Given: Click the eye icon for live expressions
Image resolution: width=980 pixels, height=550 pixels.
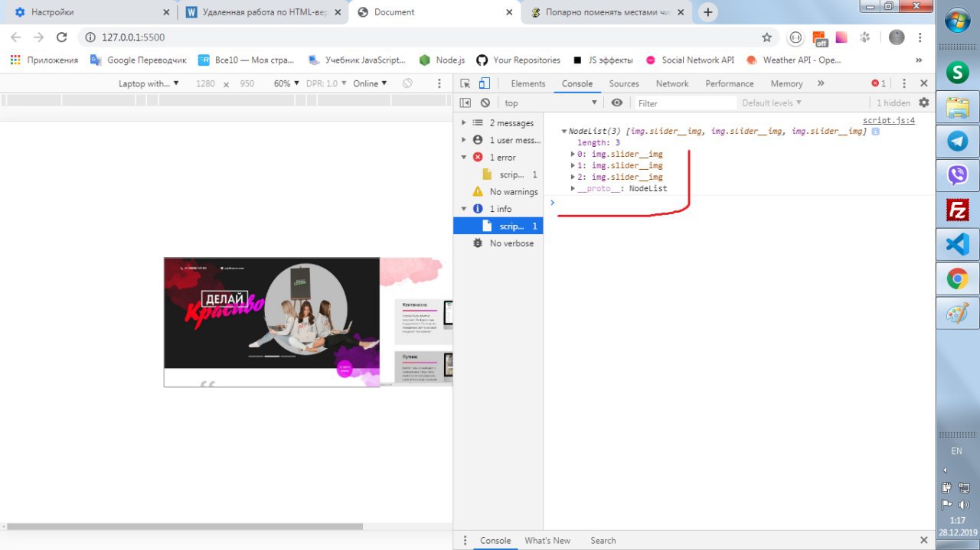Looking at the screenshot, I should point(617,103).
